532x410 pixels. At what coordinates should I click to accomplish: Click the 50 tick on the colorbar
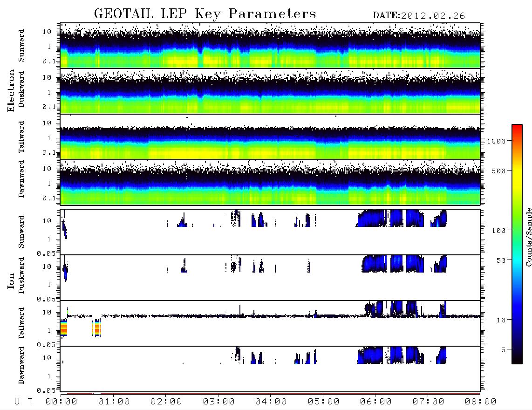coord(501,260)
